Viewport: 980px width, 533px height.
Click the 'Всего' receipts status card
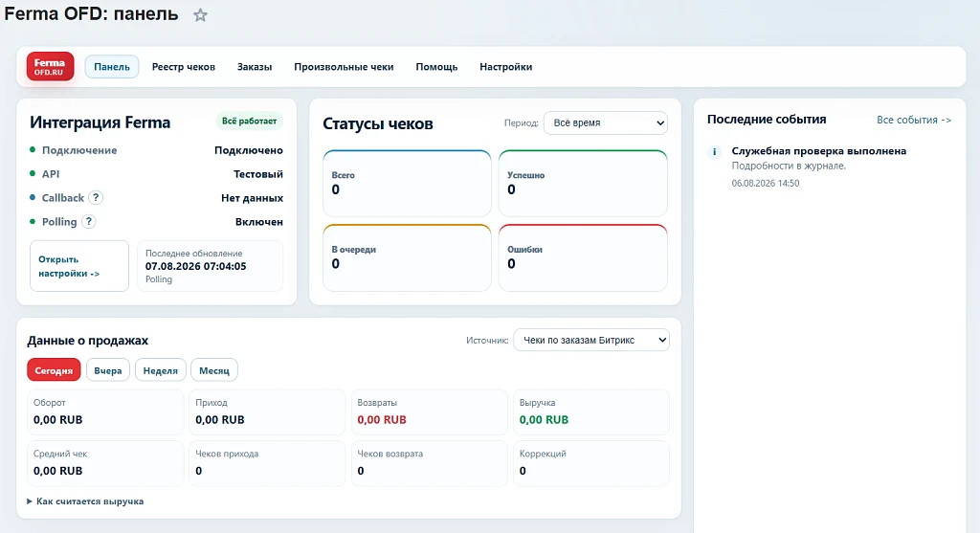pyautogui.click(x=407, y=183)
